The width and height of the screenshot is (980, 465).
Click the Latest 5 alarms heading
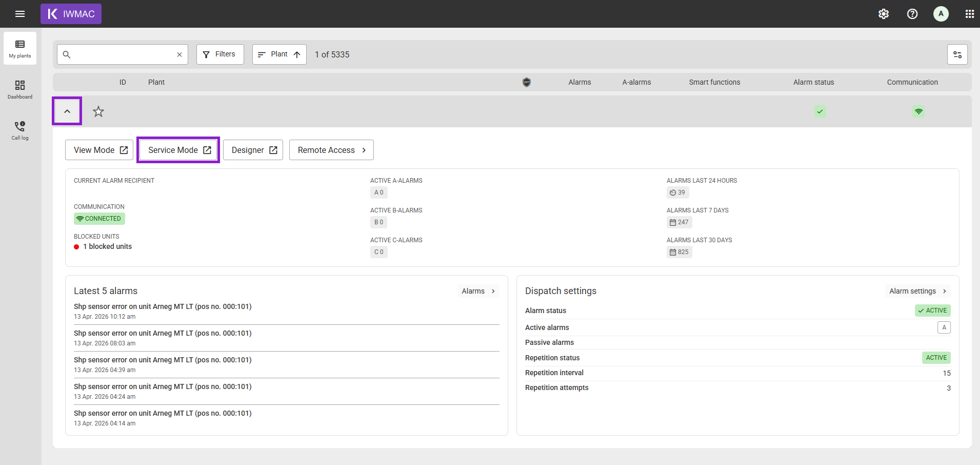click(x=106, y=291)
